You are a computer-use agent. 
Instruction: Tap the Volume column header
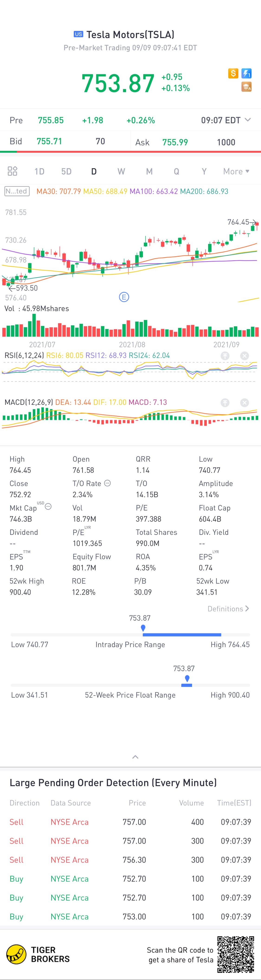click(191, 803)
